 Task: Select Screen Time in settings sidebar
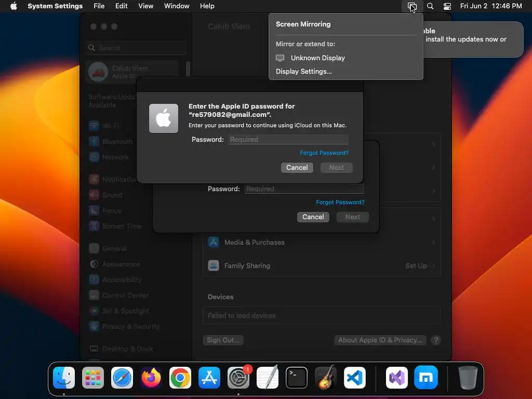(115, 227)
